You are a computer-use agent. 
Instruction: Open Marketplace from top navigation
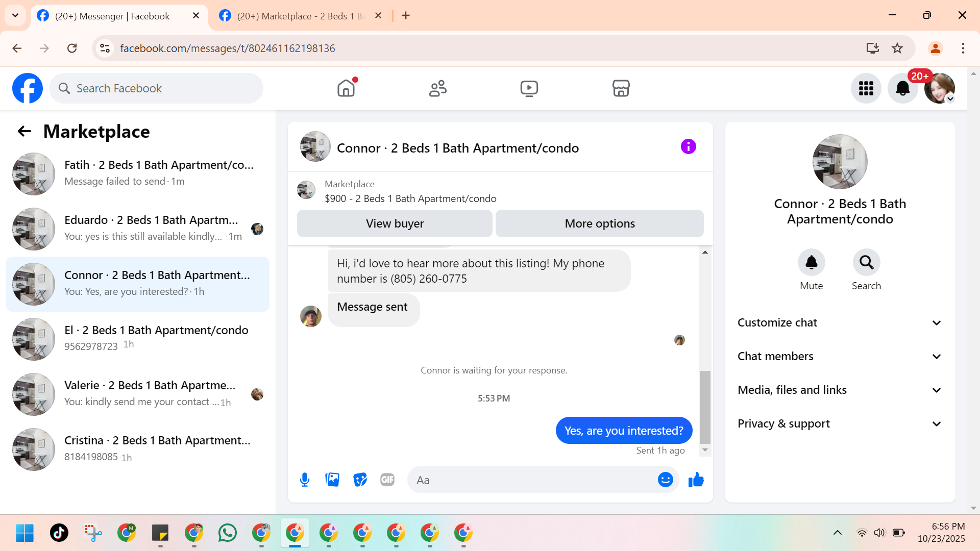(621, 88)
